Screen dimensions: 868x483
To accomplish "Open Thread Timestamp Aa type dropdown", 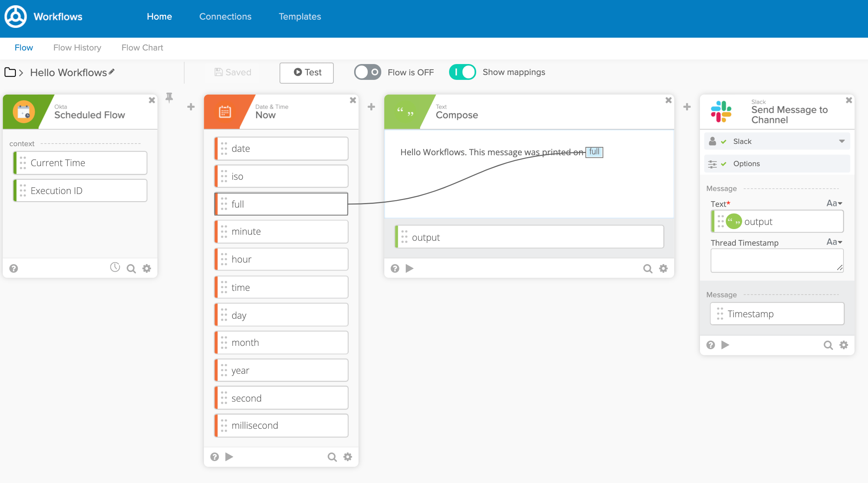I will (x=834, y=242).
